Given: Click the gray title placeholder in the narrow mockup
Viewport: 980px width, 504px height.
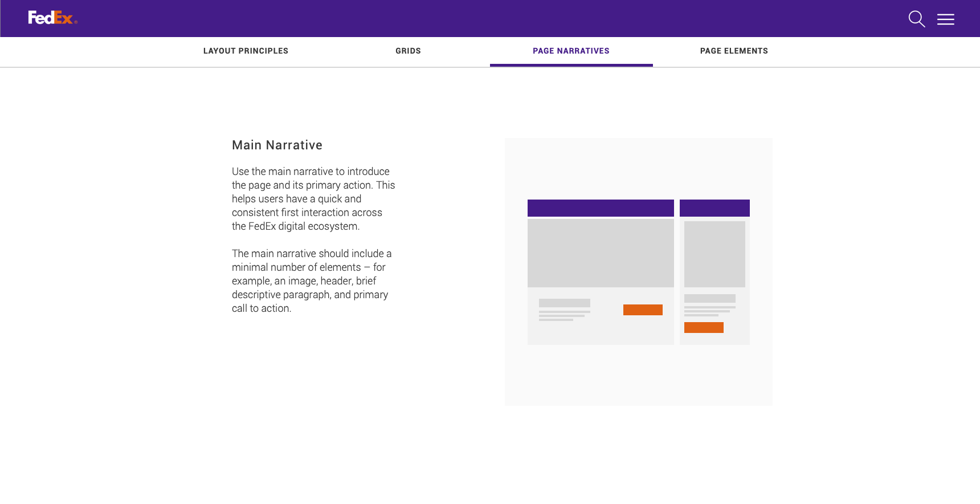Looking at the screenshot, I should coord(709,298).
